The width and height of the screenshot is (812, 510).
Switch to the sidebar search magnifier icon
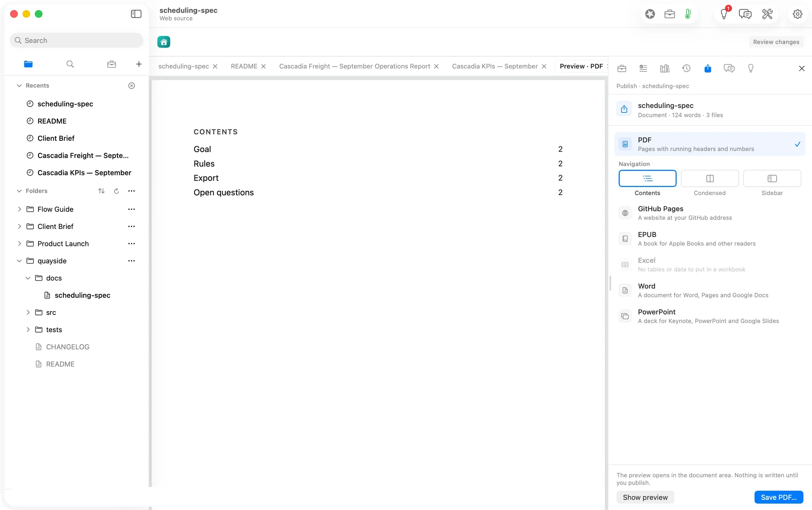(x=70, y=64)
